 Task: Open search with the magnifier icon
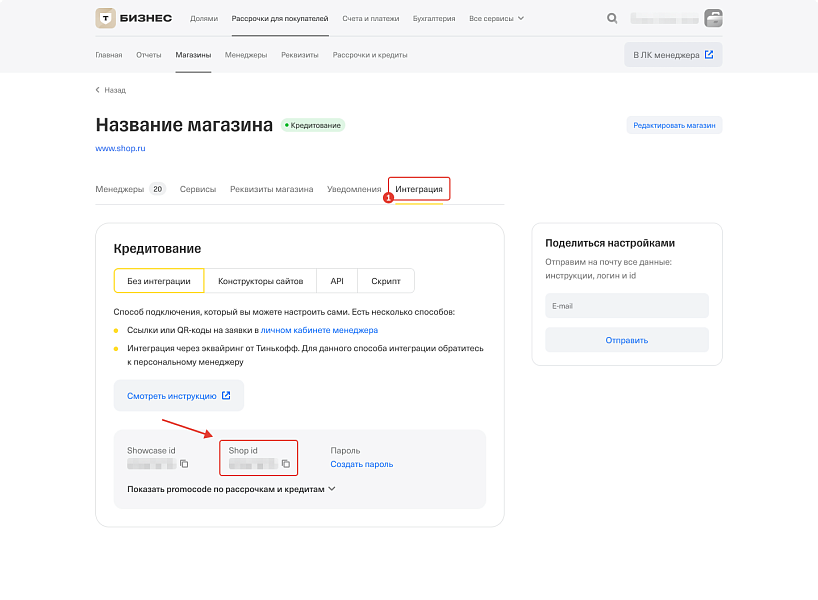611,17
